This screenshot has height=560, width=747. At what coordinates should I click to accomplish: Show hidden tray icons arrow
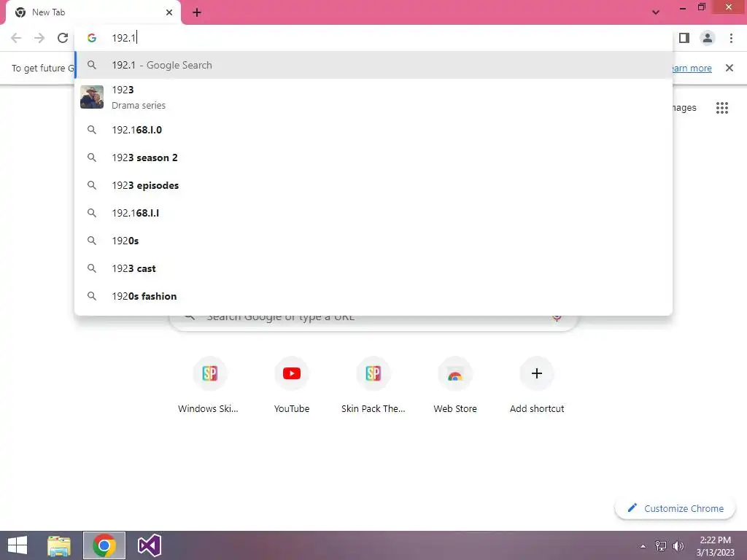(x=643, y=546)
